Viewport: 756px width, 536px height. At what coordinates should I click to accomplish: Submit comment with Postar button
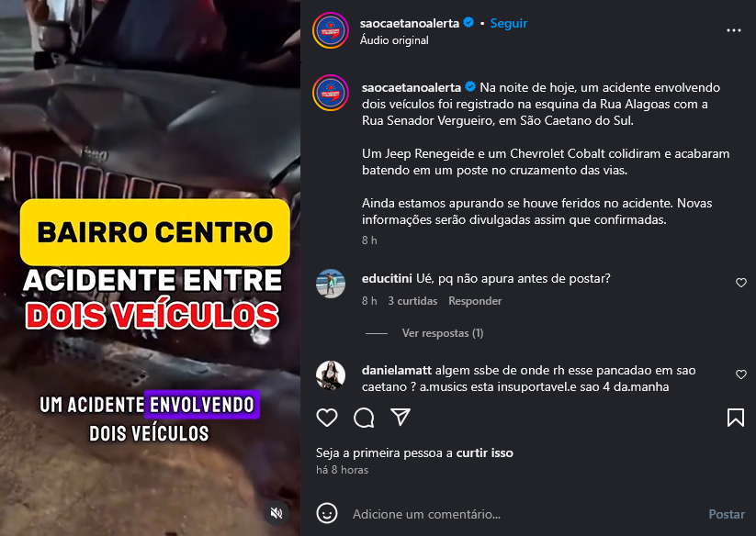727,514
